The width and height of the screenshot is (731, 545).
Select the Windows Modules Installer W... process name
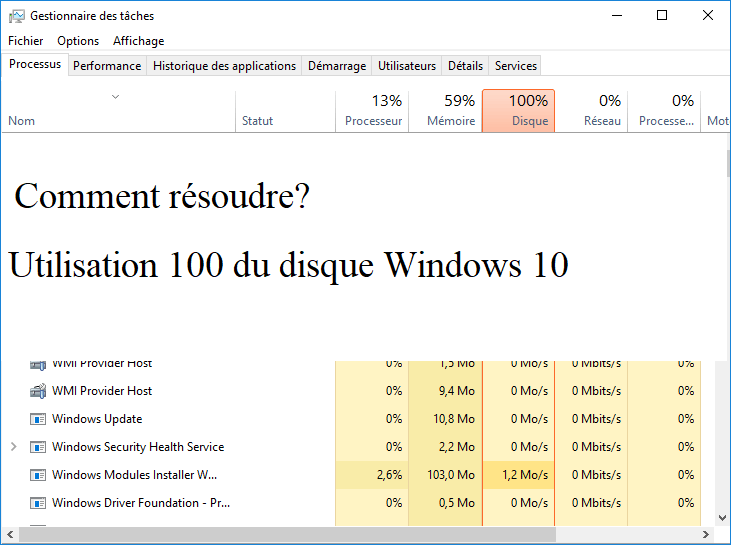pyautogui.click(x=134, y=475)
